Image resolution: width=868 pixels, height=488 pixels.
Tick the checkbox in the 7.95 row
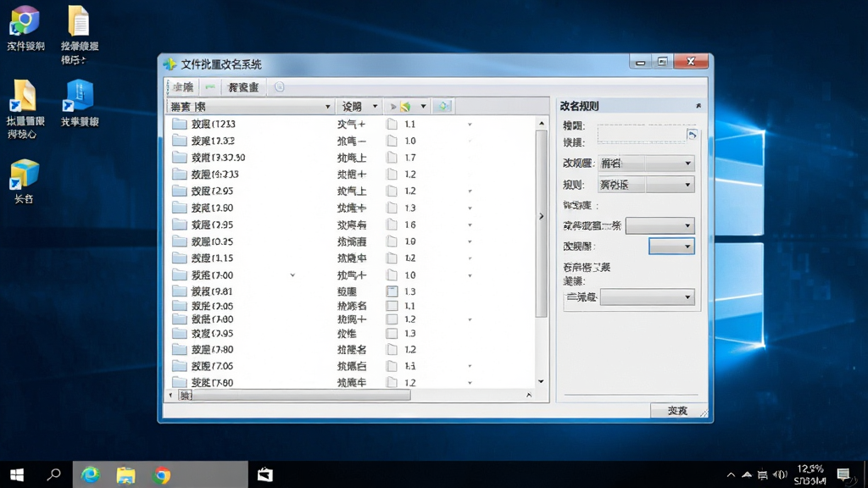pyautogui.click(x=392, y=334)
